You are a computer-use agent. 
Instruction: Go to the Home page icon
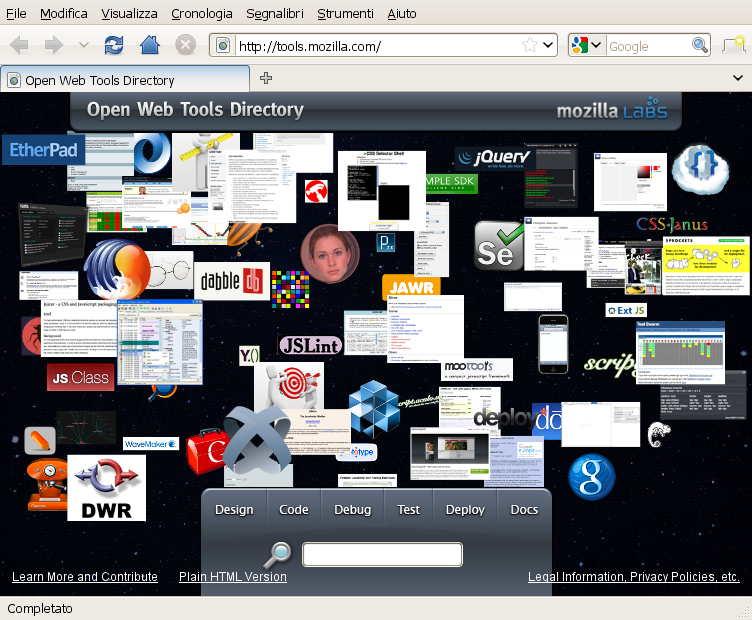tap(150, 45)
